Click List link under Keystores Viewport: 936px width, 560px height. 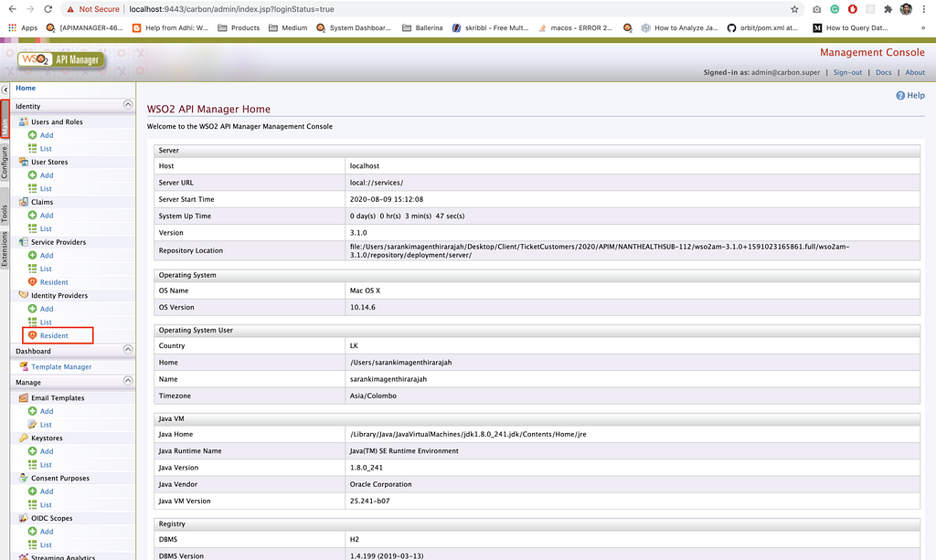[x=46, y=465]
